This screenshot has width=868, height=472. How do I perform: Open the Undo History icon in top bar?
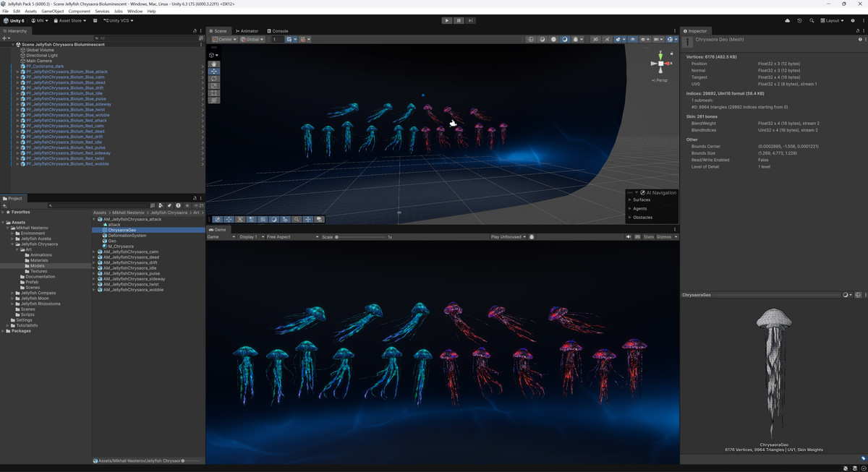tap(799, 20)
